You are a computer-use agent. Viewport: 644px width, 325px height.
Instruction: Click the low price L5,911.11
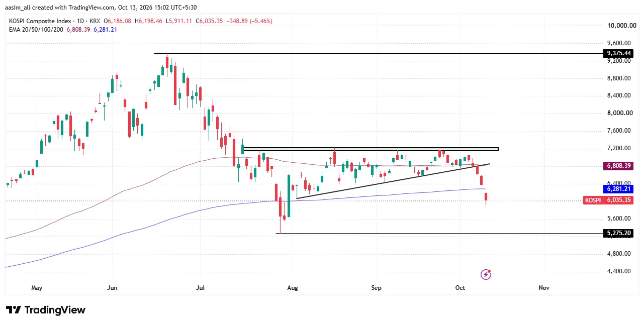pos(179,21)
